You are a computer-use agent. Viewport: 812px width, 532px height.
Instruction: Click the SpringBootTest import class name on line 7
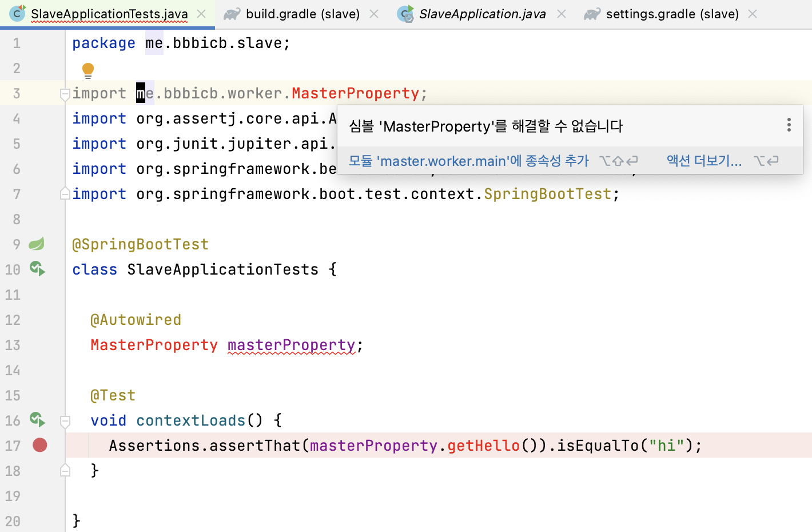(x=548, y=194)
